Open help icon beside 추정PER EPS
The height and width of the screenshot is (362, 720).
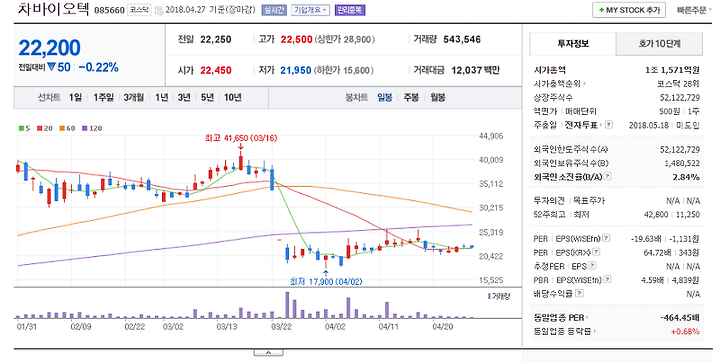tap(592, 266)
